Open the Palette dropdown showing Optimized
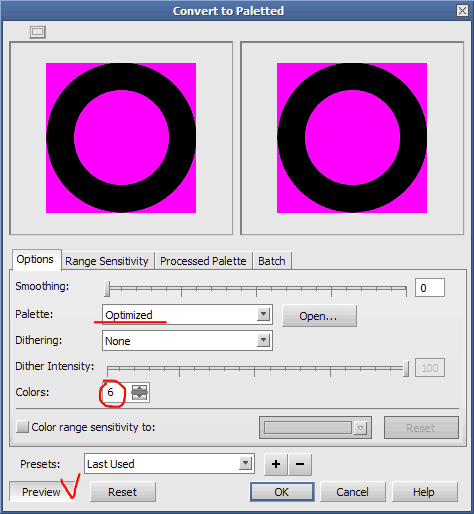Image resolution: width=474 pixels, height=514 pixels. pos(187,314)
